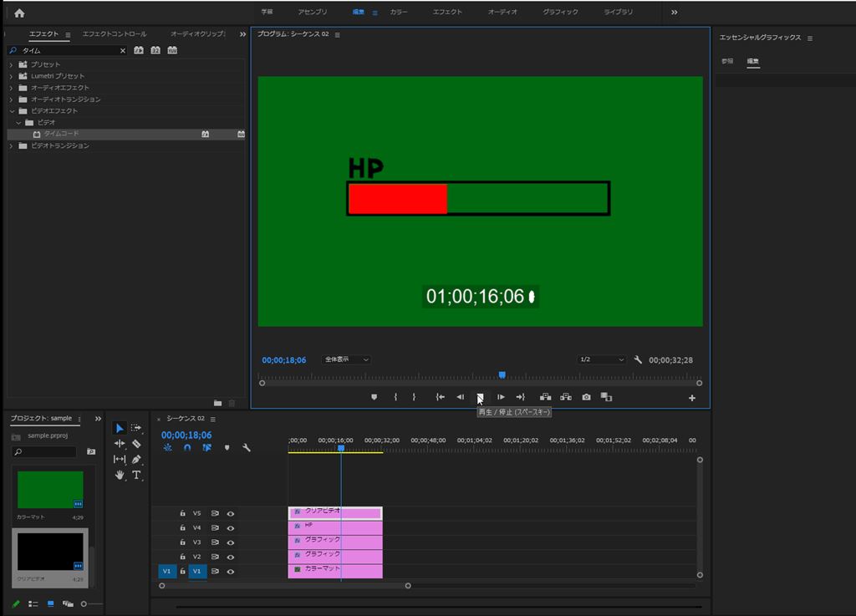The height and width of the screenshot is (616, 856).
Task: Open the エフェクトコントロール panel tab
Action: click(115, 34)
